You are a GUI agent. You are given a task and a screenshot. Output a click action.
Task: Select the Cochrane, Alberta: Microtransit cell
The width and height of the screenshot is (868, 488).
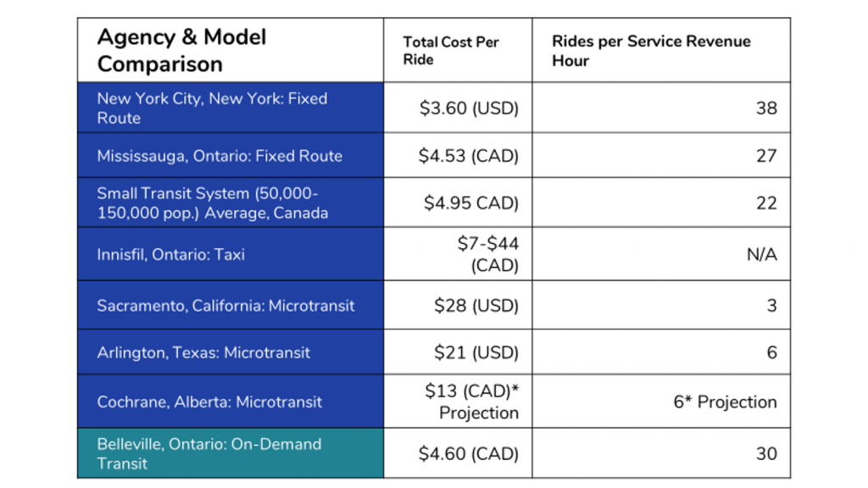pyautogui.click(x=209, y=402)
